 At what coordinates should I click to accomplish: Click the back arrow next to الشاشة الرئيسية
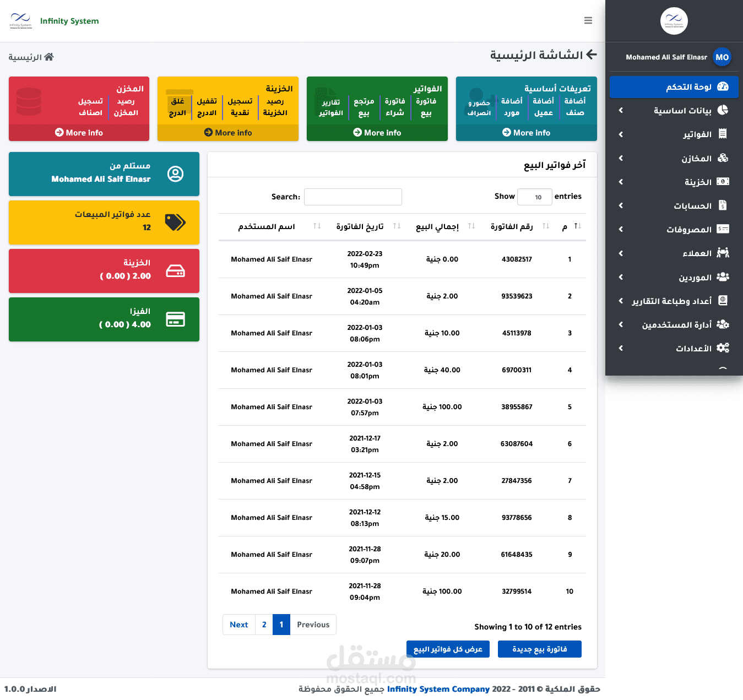pyautogui.click(x=592, y=55)
